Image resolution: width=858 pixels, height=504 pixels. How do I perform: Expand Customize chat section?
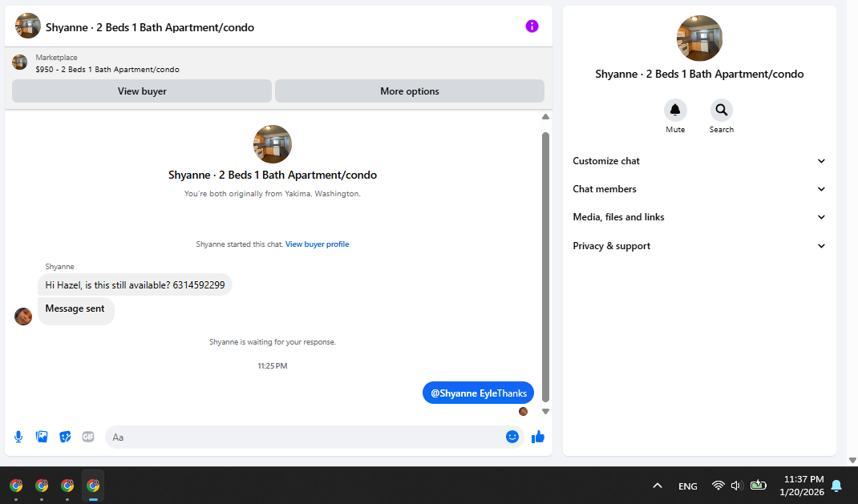(699, 161)
